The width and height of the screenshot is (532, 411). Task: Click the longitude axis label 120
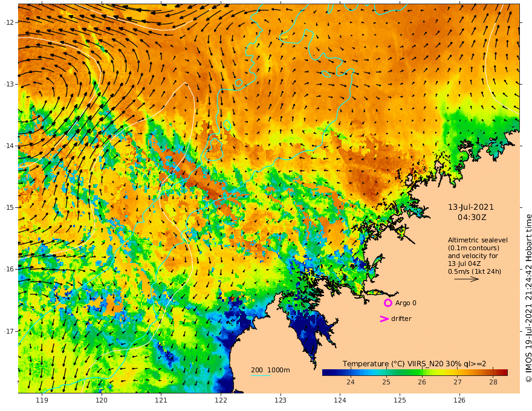(102, 400)
